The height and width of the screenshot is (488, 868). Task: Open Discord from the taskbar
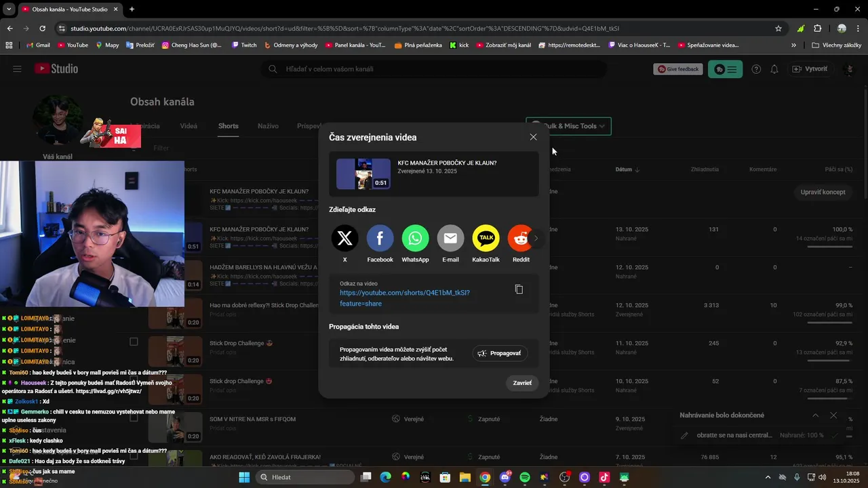[505, 477]
